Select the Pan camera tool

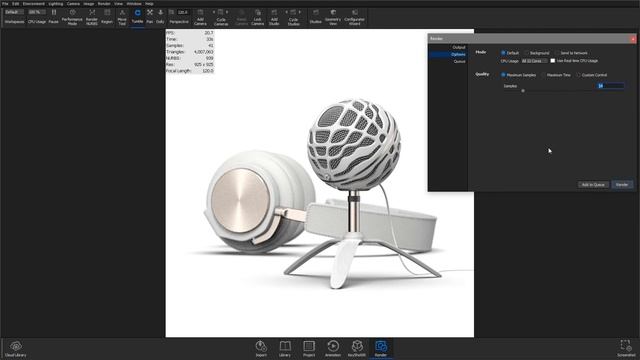tap(150, 13)
